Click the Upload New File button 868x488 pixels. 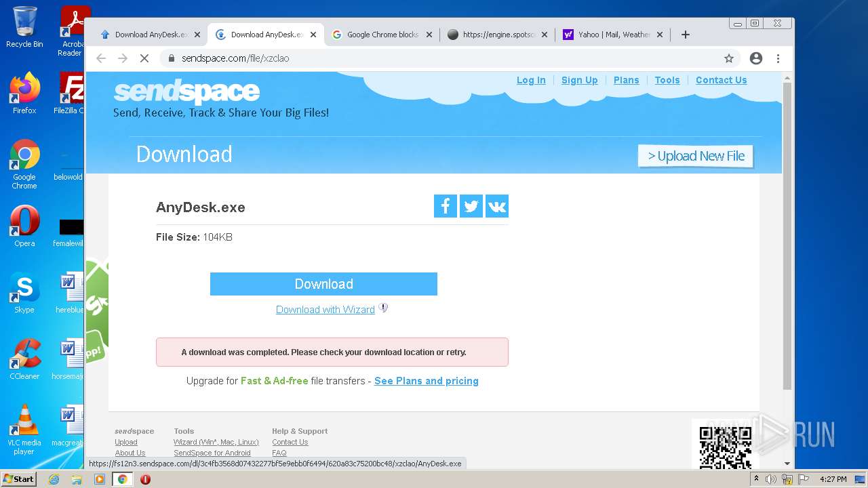click(x=696, y=156)
